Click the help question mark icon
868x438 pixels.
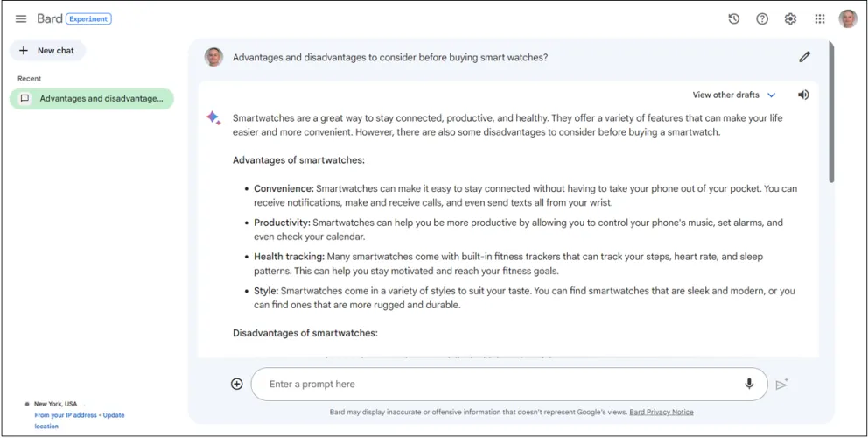pos(762,19)
